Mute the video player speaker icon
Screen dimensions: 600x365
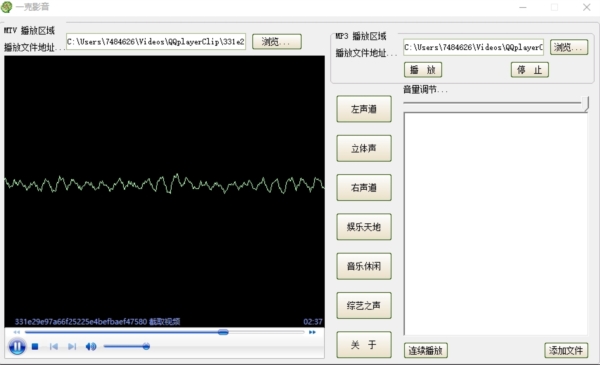coord(91,347)
